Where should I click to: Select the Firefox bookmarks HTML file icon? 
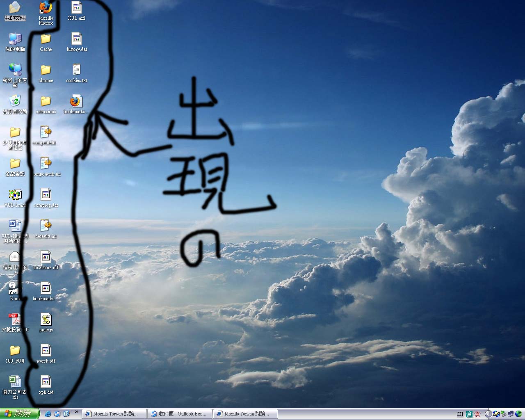(76, 105)
